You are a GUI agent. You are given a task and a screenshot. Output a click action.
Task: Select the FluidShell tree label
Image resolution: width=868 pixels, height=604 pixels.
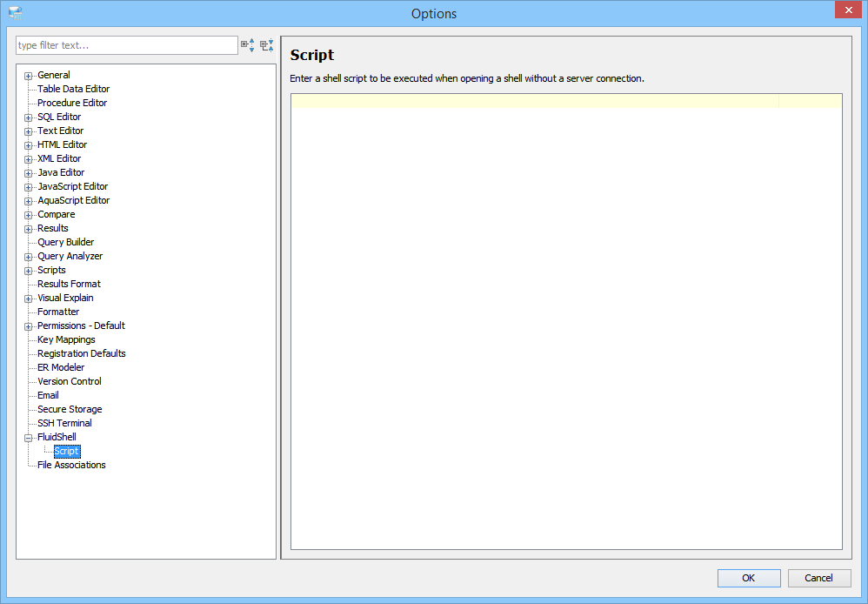coord(57,437)
